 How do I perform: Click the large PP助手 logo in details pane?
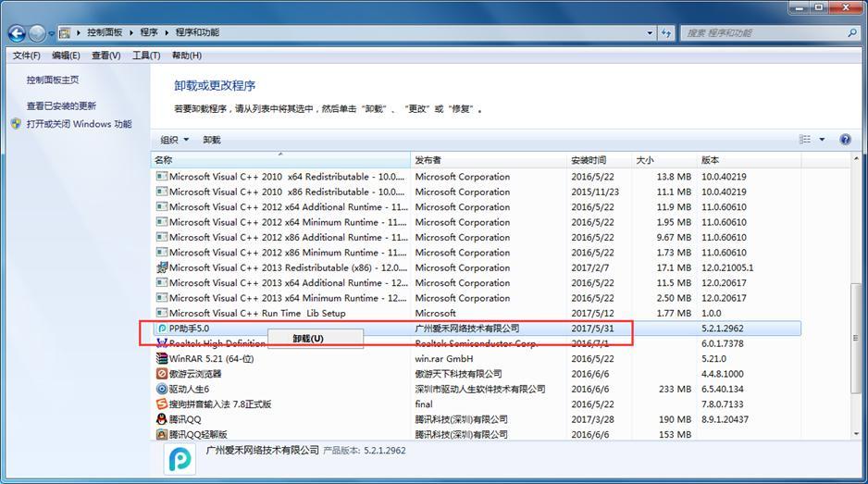tap(180, 459)
